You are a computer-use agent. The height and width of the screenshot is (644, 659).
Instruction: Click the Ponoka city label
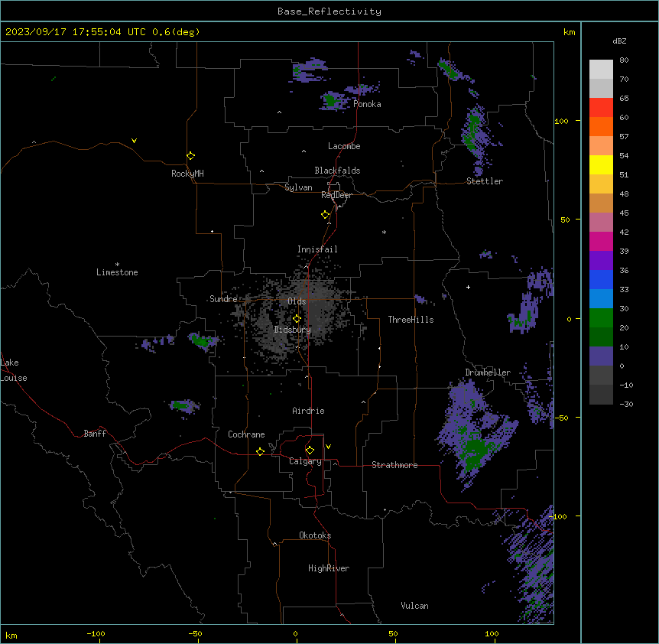click(x=367, y=104)
